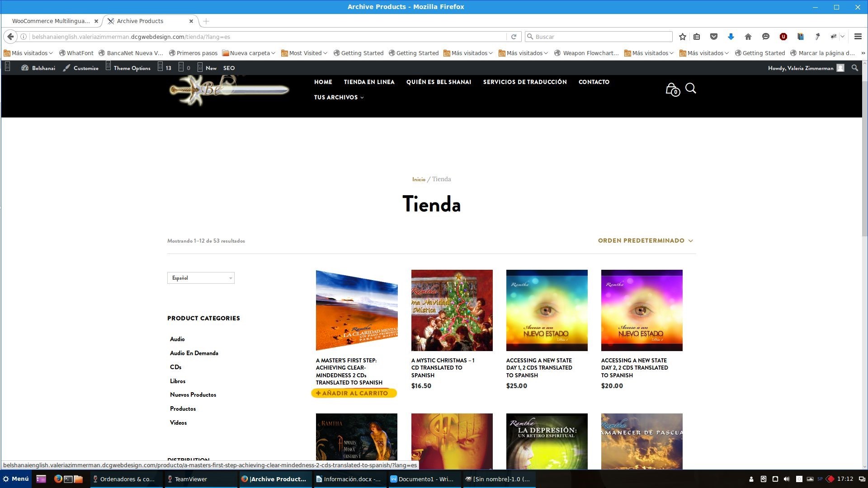868x488 pixels.
Task: Click the Buscar search field
Action: point(599,37)
